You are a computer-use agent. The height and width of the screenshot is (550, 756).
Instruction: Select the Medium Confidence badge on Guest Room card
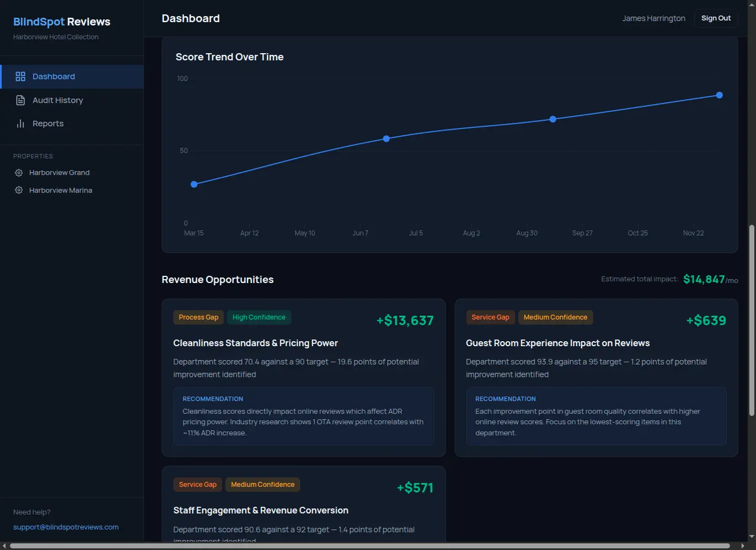click(556, 317)
